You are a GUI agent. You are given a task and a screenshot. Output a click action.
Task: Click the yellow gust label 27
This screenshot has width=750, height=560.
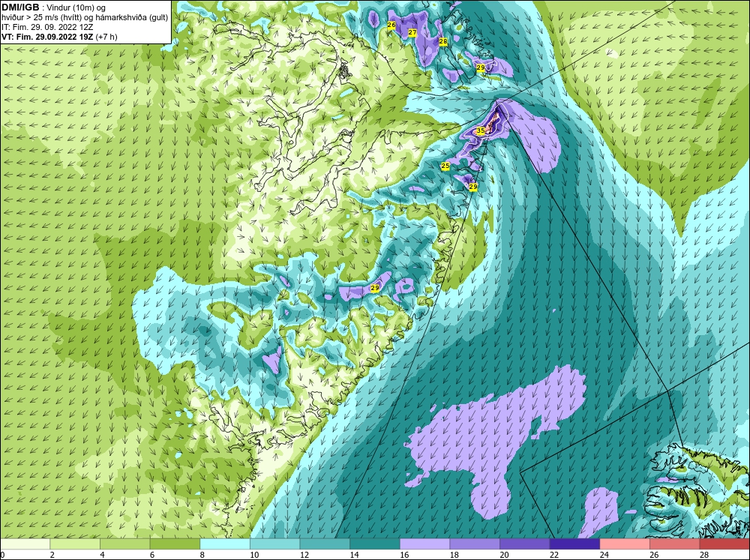click(x=412, y=32)
